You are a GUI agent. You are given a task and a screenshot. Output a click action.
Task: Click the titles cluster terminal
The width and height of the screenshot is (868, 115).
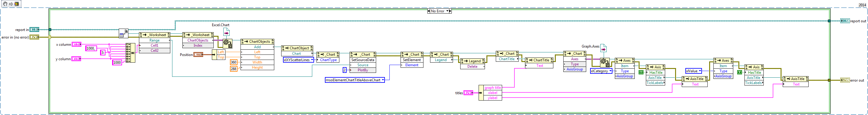pos(468,93)
